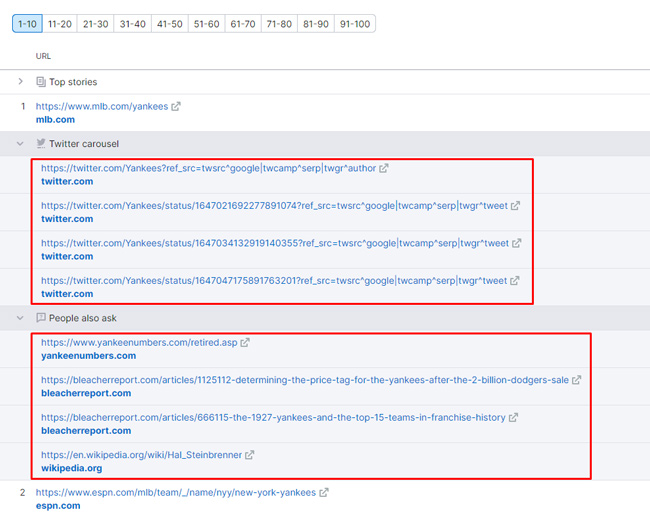
Task: Click the yankeenumbers.com domain link
Action: pos(88,356)
